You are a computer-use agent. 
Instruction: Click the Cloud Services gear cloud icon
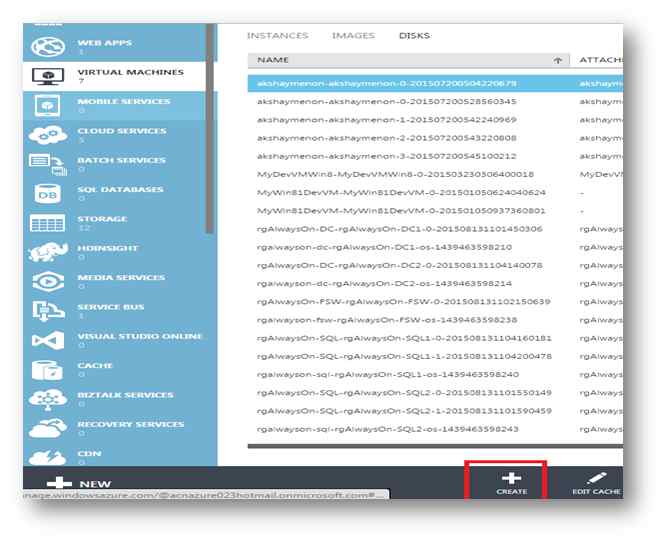(x=48, y=135)
